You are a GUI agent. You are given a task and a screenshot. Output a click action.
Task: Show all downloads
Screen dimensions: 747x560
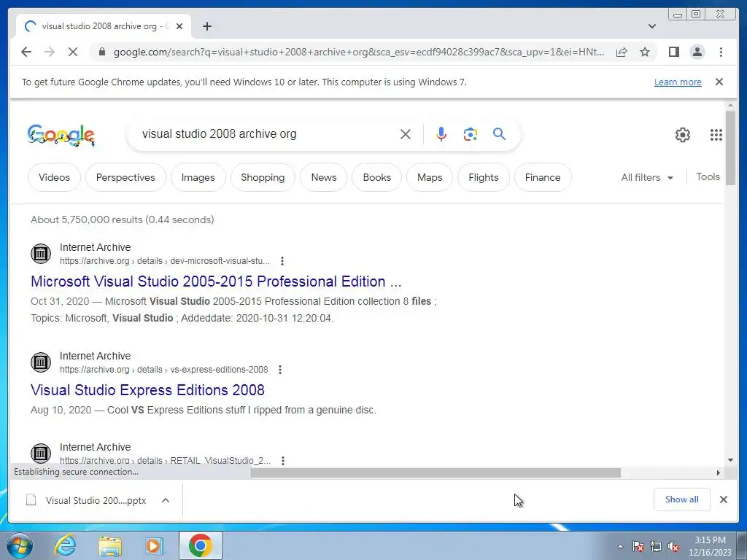[682, 499]
